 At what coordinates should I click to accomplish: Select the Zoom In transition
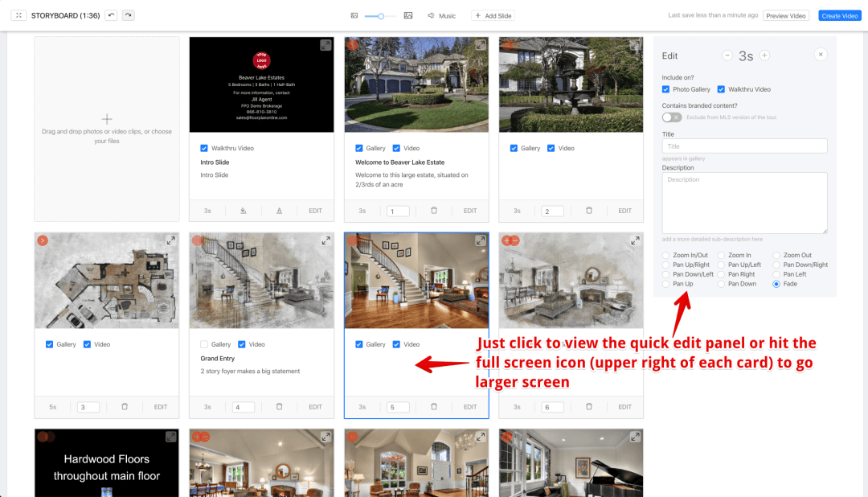click(721, 256)
